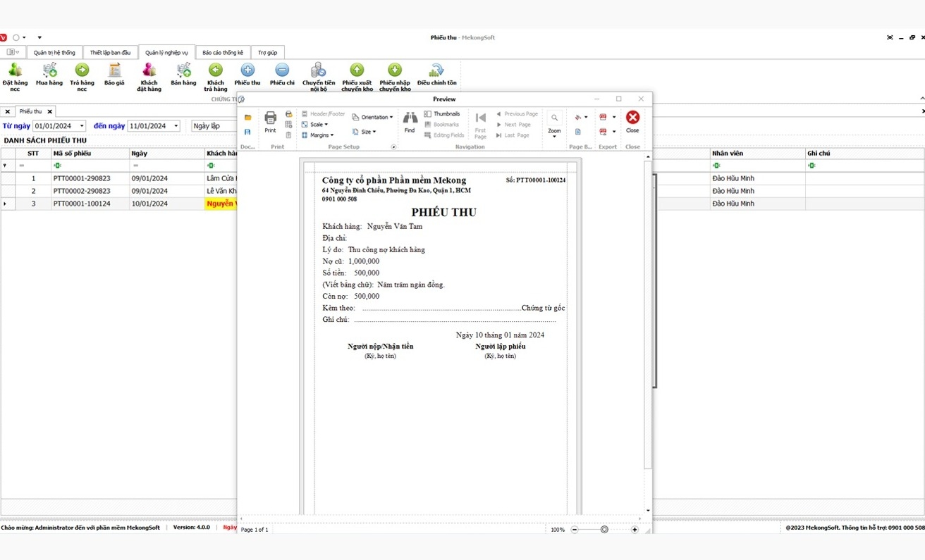Switch to Báo cáo thống kê tab
This screenshot has height=560, width=925.
[x=222, y=53]
